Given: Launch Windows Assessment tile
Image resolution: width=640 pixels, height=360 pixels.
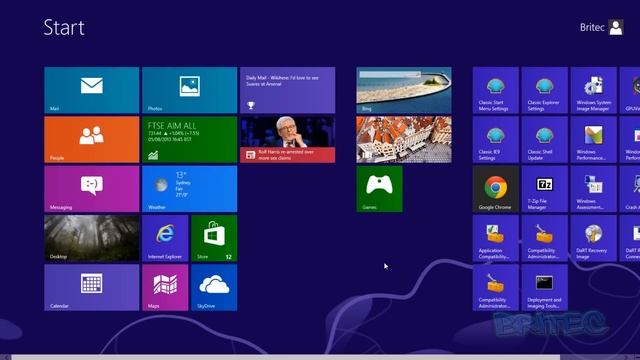Looking at the screenshot, I should click(593, 189).
